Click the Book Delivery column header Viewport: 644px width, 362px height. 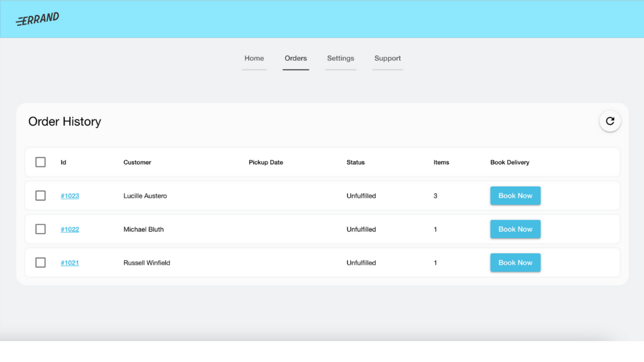pos(510,162)
